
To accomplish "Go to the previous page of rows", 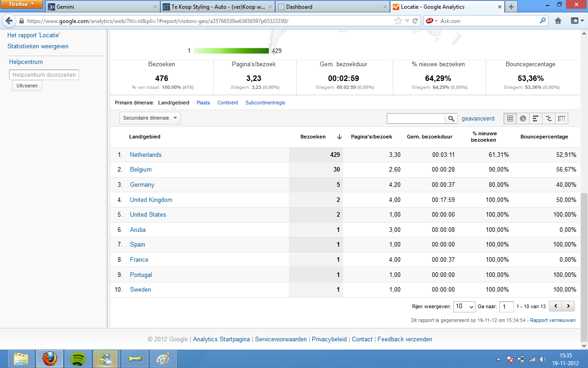I will [x=556, y=306].
